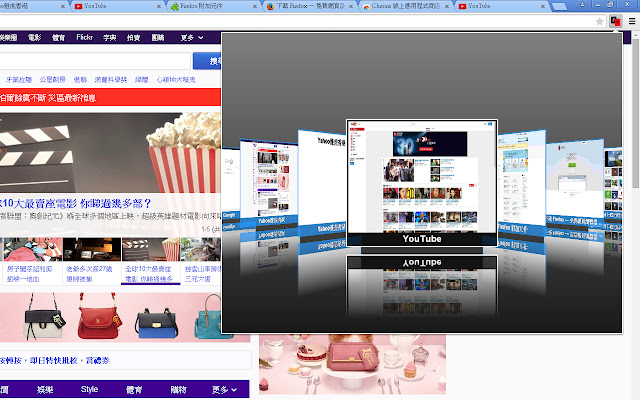Open the 拍賣 link in the Yahoo nav bar
The image size is (640, 400).
coord(133,38)
